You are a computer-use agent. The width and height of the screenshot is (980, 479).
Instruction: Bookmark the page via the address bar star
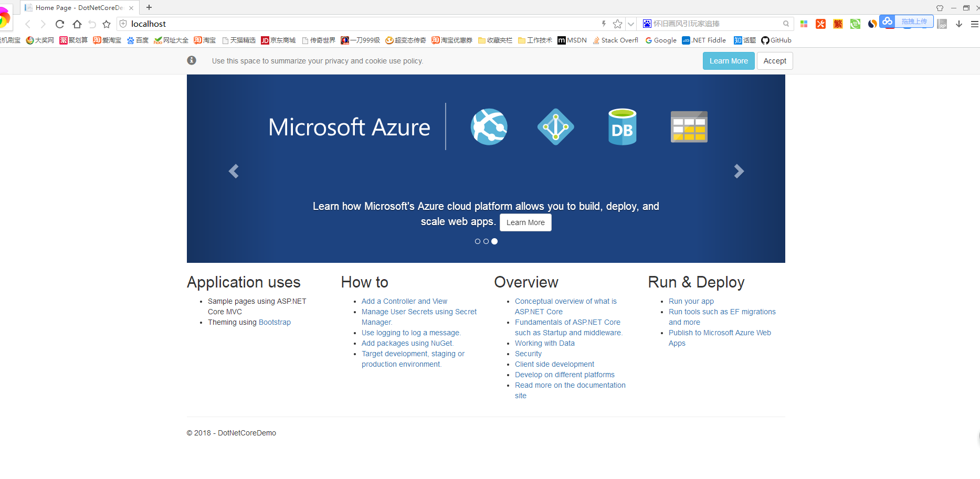pos(617,24)
